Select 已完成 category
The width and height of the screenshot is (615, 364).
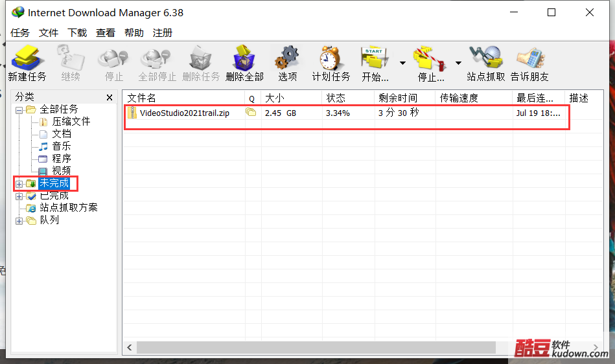coord(54,196)
